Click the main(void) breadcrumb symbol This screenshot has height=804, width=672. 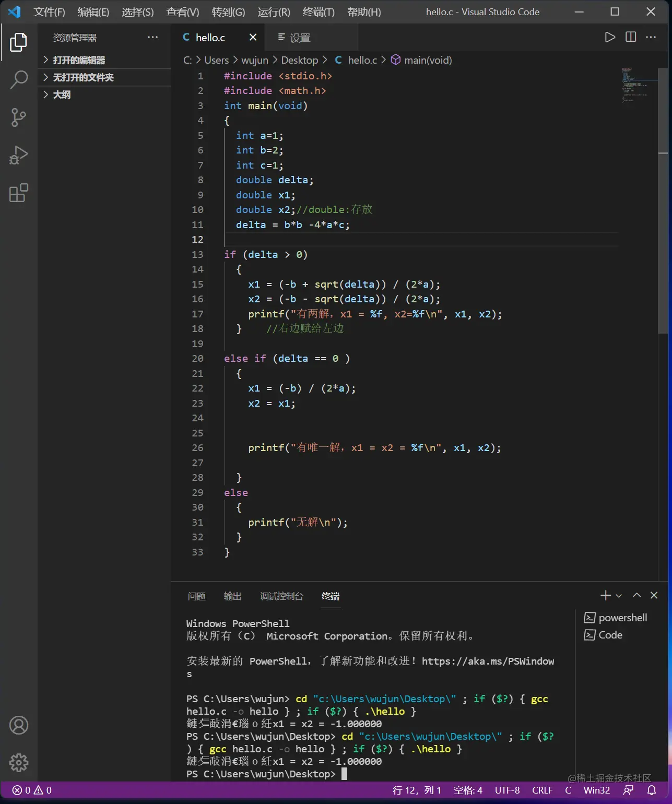422,60
